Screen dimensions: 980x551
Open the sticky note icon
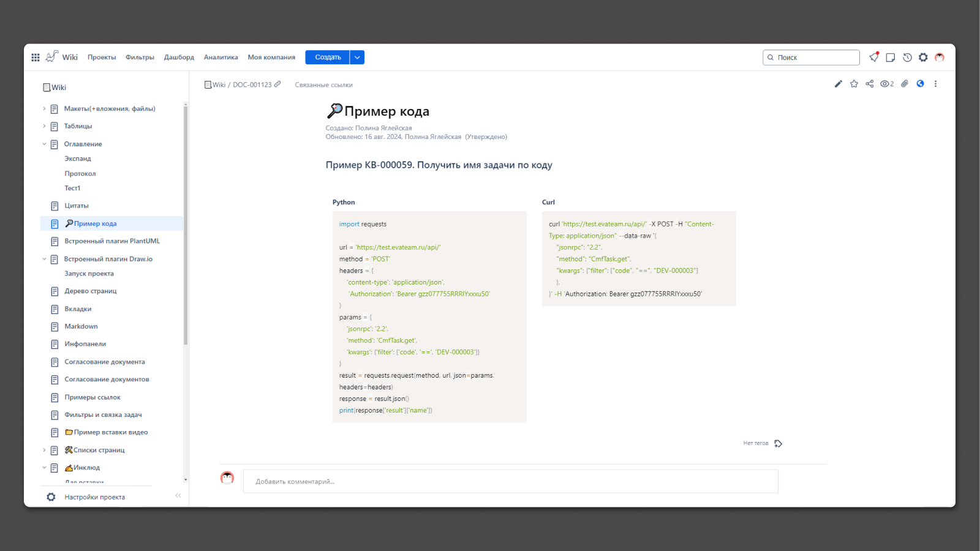tap(891, 58)
